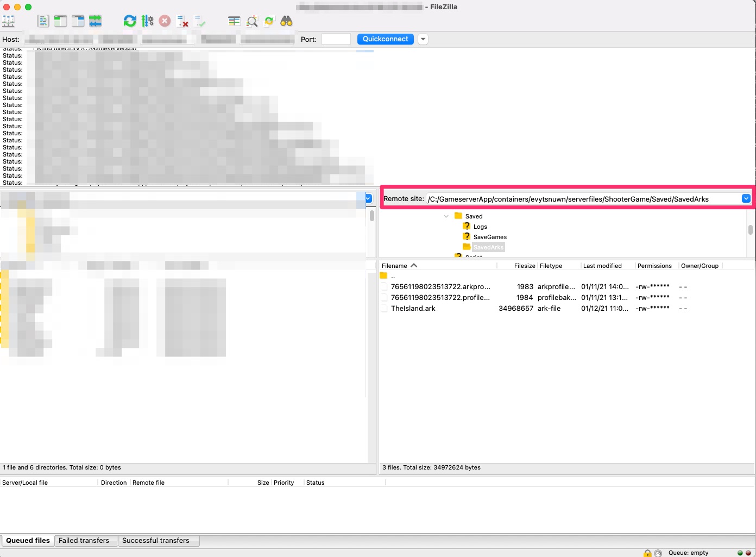Click the SaveGames folder question-mark icon

[x=467, y=236]
